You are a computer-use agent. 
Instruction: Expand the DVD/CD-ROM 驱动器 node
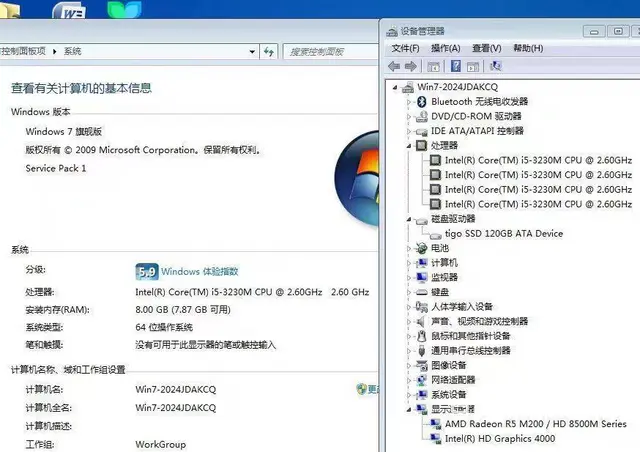[x=409, y=116]
